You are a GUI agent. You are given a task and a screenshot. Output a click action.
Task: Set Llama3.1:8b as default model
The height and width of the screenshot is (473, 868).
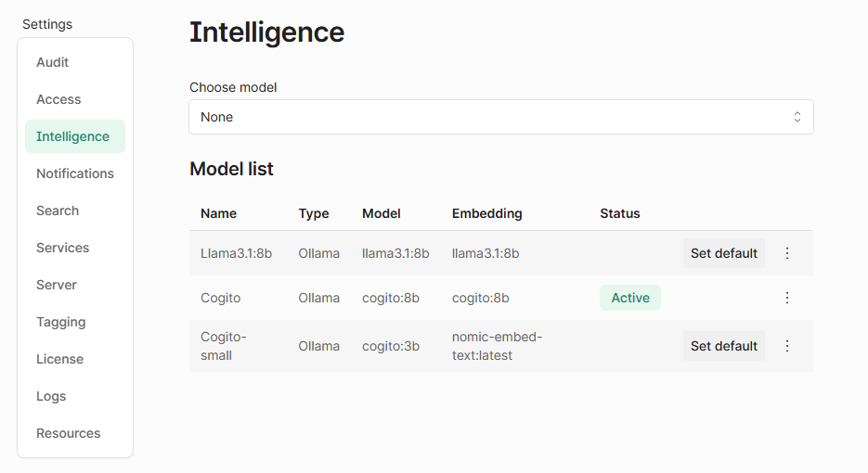point(724,253)
